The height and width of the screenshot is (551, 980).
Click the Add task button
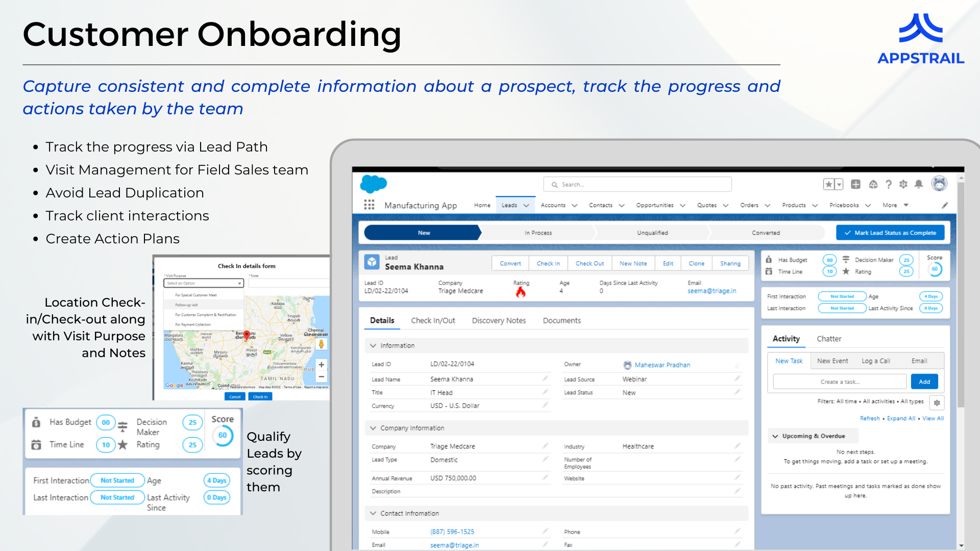click(924, 382)
